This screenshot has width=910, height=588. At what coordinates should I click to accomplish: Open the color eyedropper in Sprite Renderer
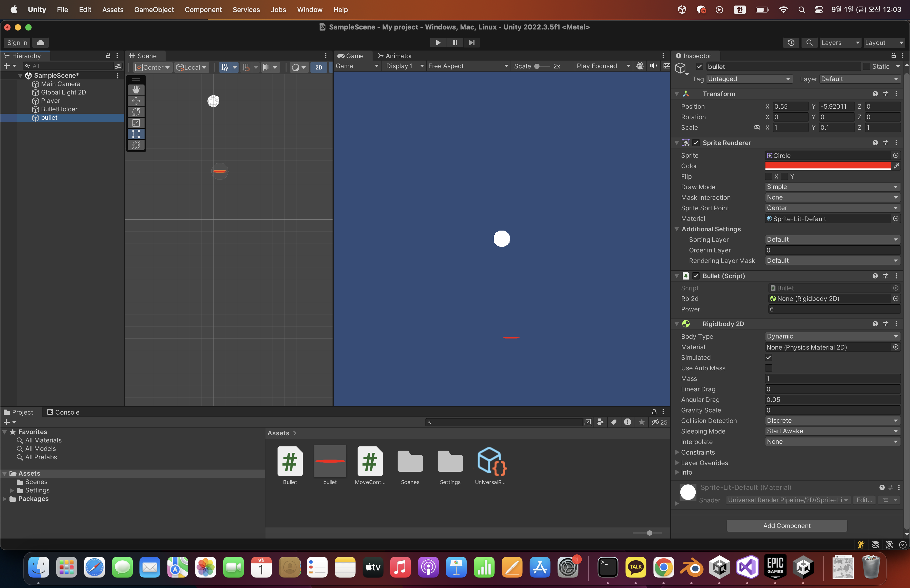point(896,166)
